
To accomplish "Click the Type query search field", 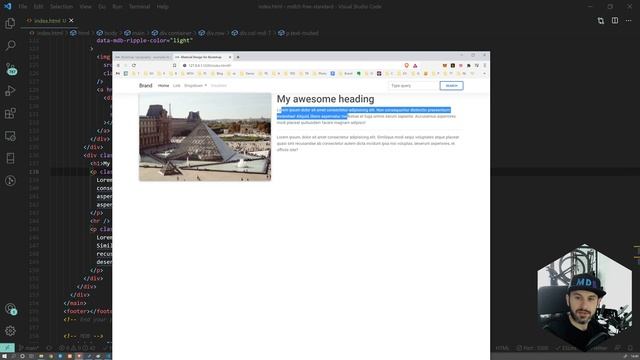I will (412, 86).
